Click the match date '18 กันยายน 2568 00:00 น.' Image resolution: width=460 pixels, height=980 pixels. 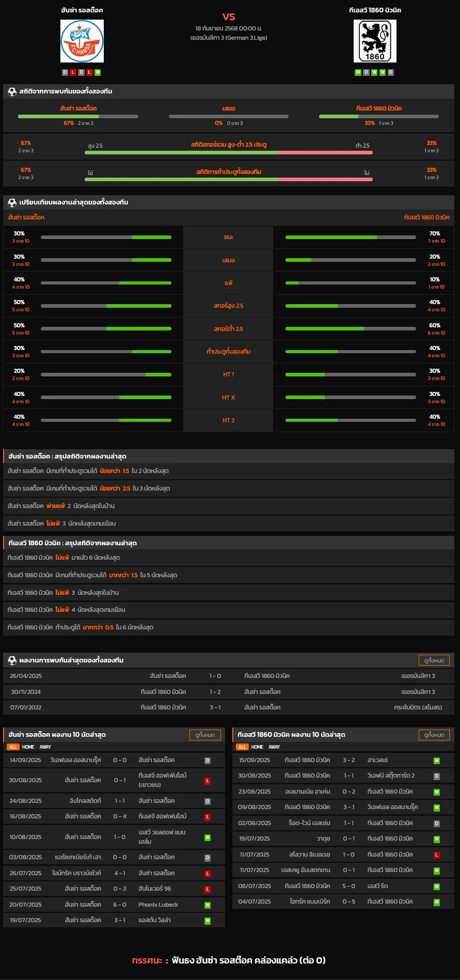229,28
